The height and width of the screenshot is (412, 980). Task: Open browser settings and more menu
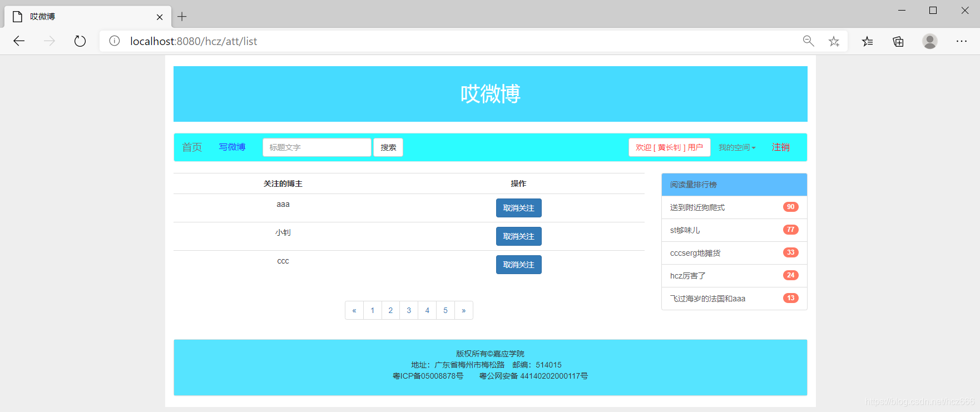tap(962, 41)
